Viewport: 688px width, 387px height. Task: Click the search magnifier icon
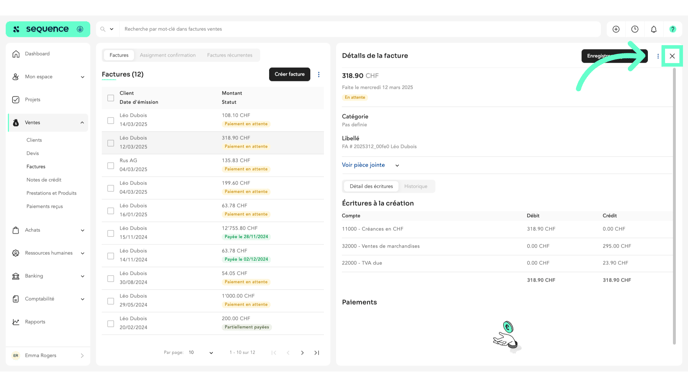(103, 29)
